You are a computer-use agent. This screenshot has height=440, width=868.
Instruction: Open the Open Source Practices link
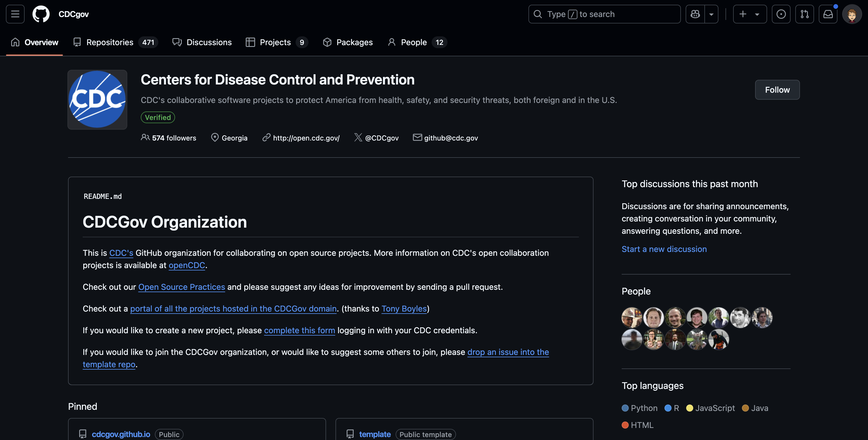point(181,287)
